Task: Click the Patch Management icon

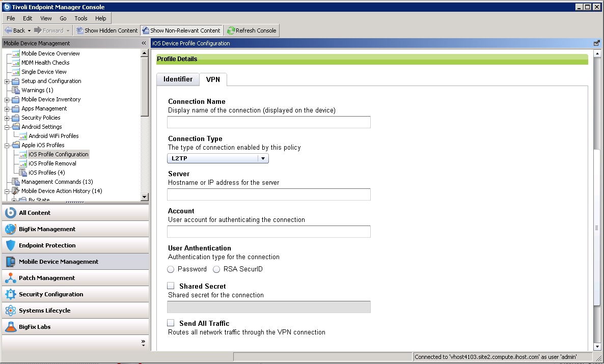Action: [10, 278]
